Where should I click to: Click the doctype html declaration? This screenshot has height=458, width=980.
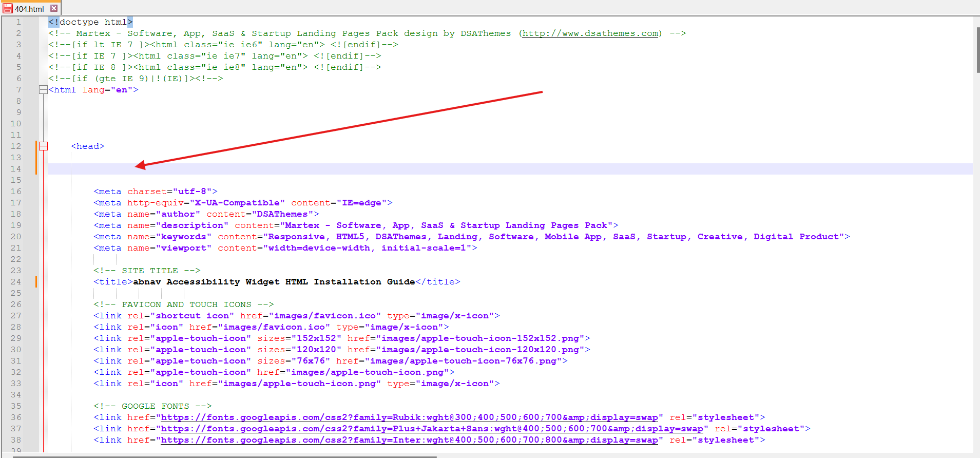click(90, 22)
